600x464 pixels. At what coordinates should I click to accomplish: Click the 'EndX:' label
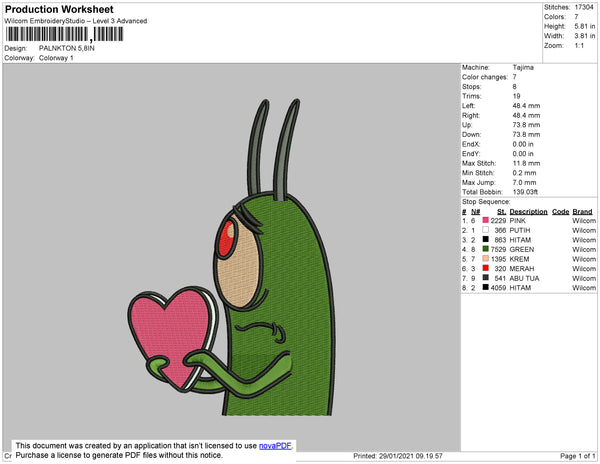coord(471,144)
